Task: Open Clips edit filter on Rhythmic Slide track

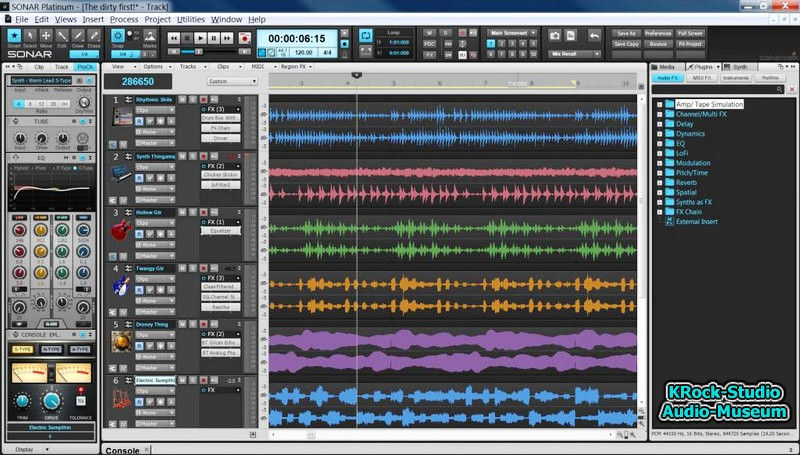Action: point(155,110)
